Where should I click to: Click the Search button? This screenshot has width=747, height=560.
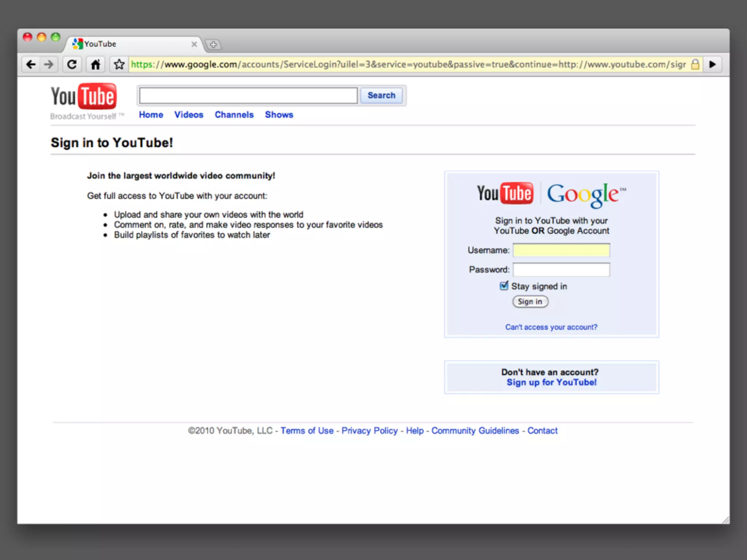pos(381,95)
